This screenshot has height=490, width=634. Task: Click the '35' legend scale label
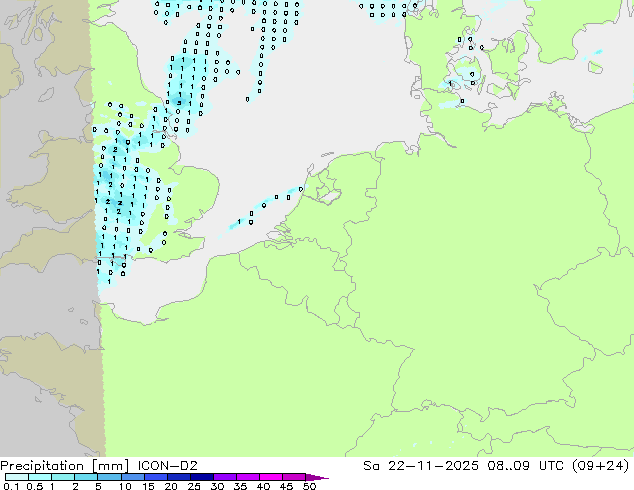240,486
